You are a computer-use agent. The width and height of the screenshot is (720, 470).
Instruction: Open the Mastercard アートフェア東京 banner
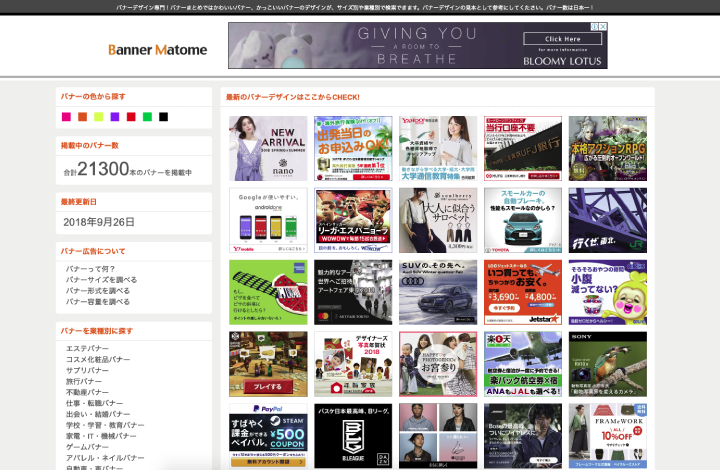[x=353, y=292]
